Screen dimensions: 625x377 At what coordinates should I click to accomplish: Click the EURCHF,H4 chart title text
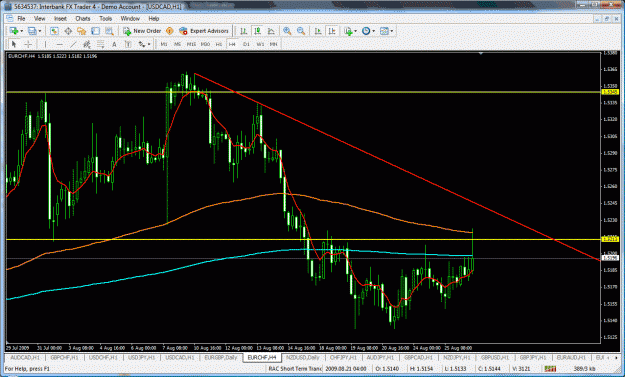(x=22, y=56)
